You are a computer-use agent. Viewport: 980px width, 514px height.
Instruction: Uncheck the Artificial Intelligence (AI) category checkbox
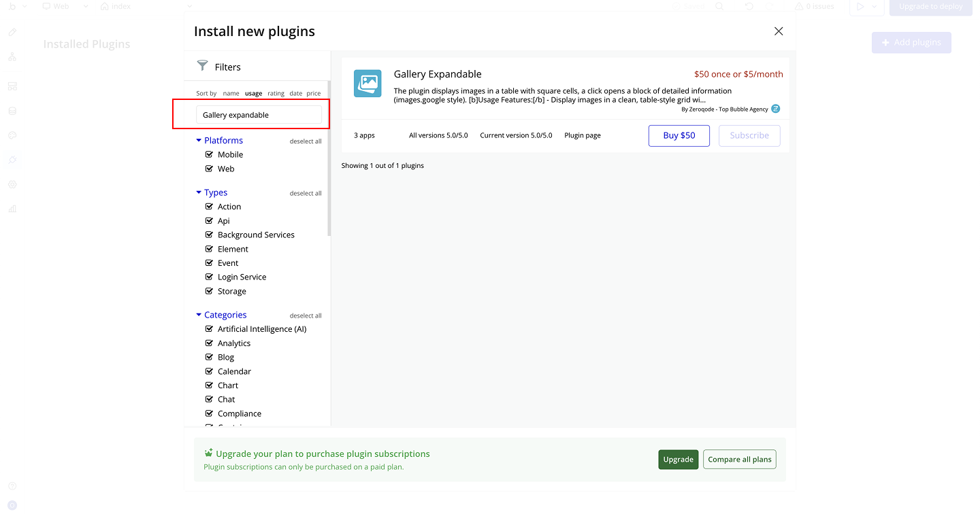click(210, 329)
